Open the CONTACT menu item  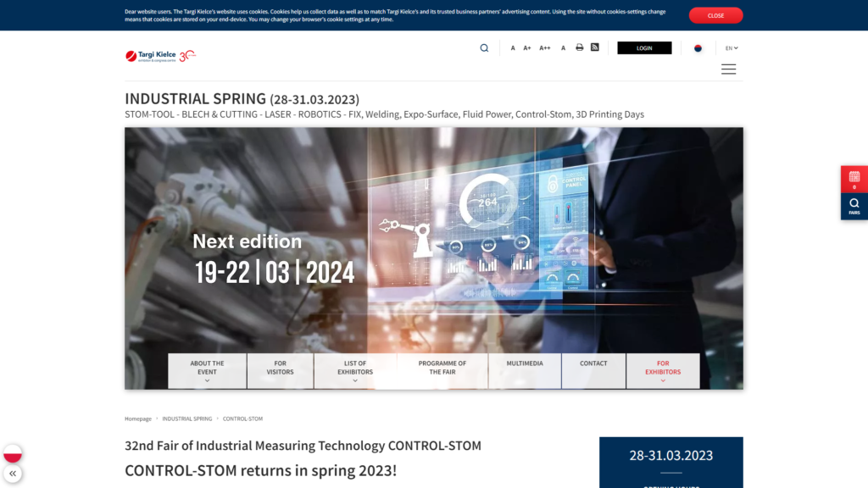point(593,371)
